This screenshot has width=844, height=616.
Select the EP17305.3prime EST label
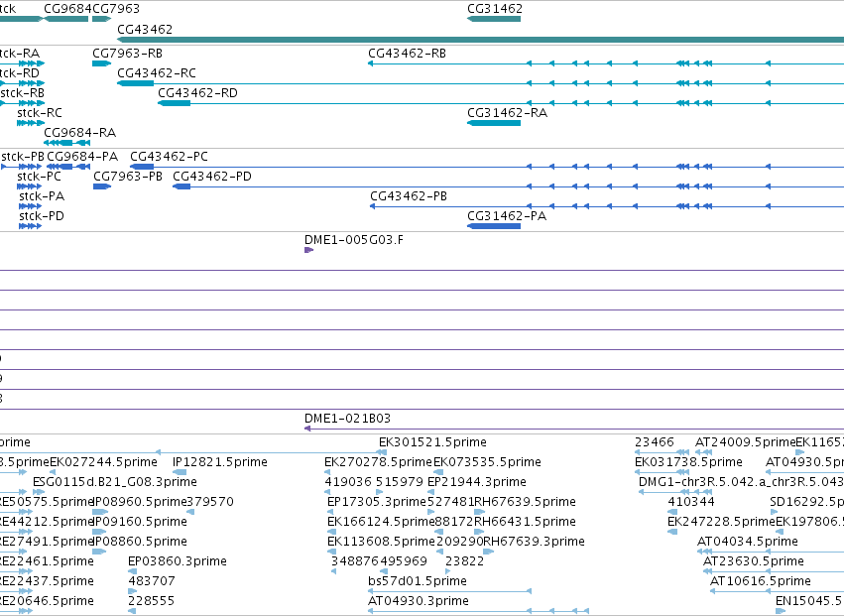[377, 502]
